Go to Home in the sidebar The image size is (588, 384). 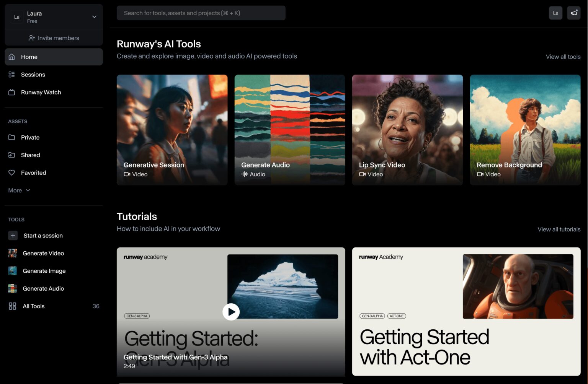[x=54, y=57]
